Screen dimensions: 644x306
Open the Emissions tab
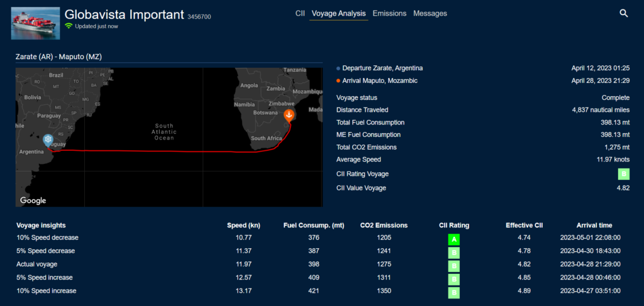[389, 14]
